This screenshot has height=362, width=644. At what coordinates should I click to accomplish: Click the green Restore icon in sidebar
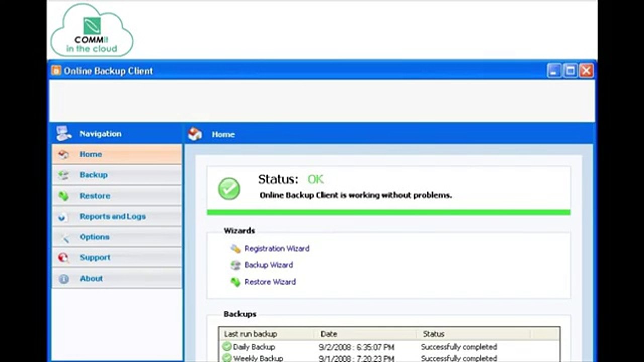(x=63, y=196)
